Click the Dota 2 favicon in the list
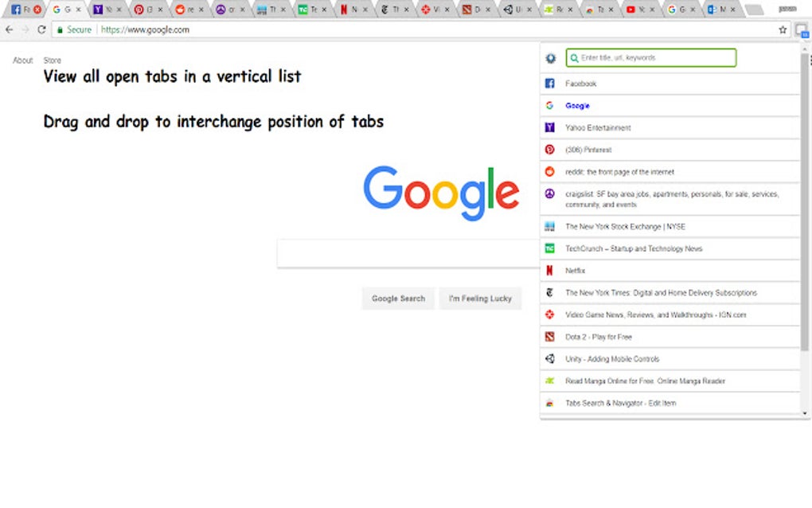The image size is (812, 508). [549, 336]
